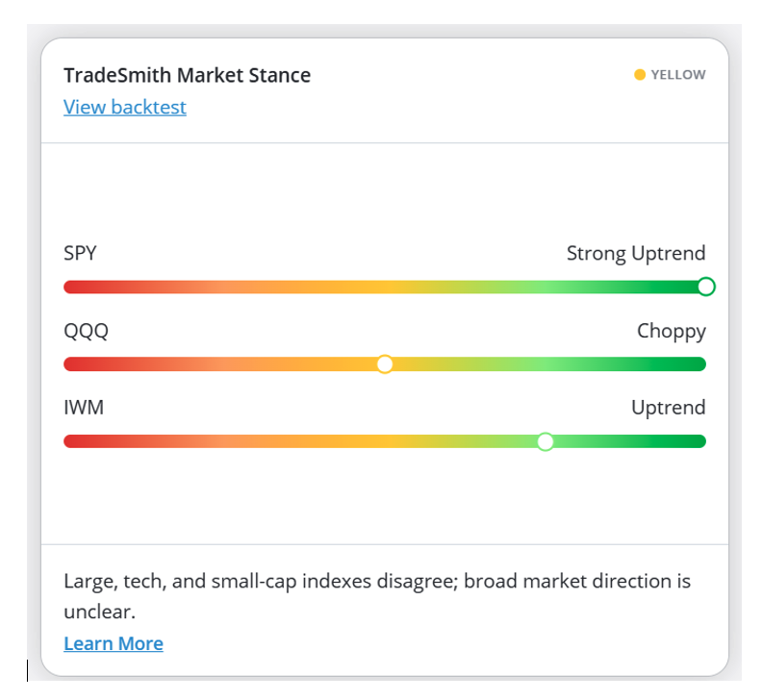Select the Uptrend status for IWM
Image resolution: width=762 pixels, height=700 pixels.
(x=669, y=408)
